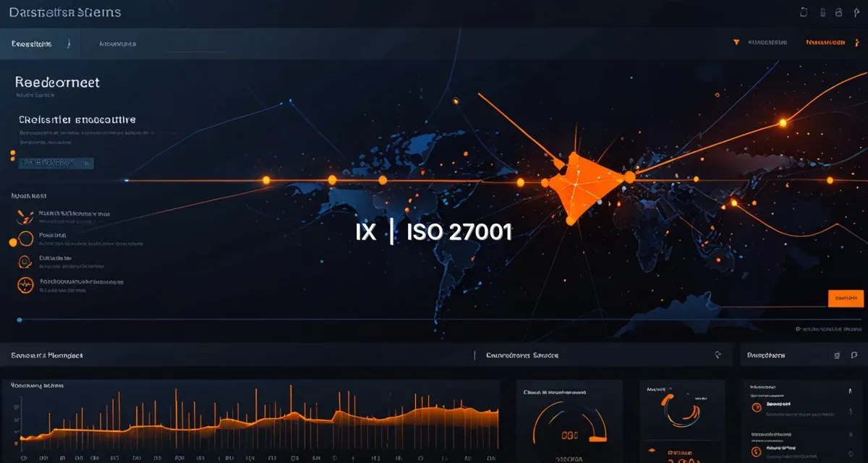Select the small target circle icon in left list

click(25, 261)
